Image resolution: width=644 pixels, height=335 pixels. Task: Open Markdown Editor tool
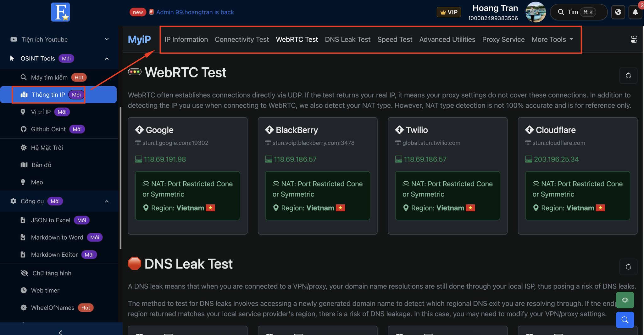(58, 255)
